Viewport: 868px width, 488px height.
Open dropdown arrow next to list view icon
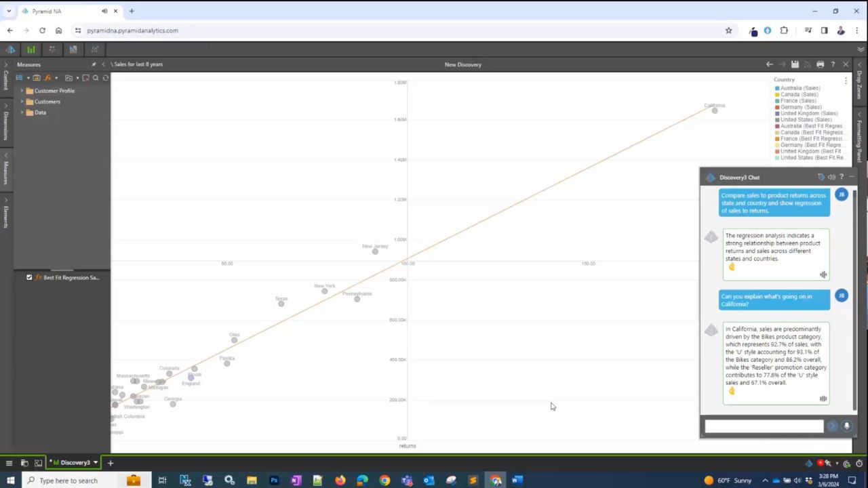click(x=28, y=78)
